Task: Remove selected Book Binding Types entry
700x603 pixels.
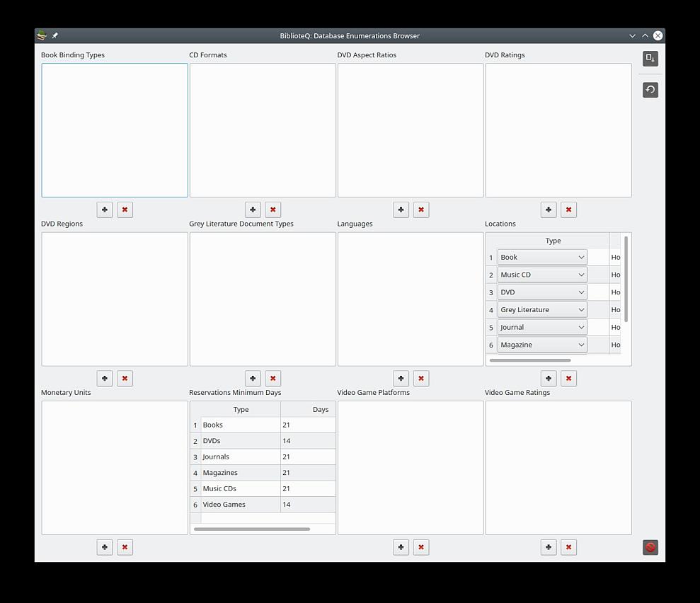Action: [125, 209]
